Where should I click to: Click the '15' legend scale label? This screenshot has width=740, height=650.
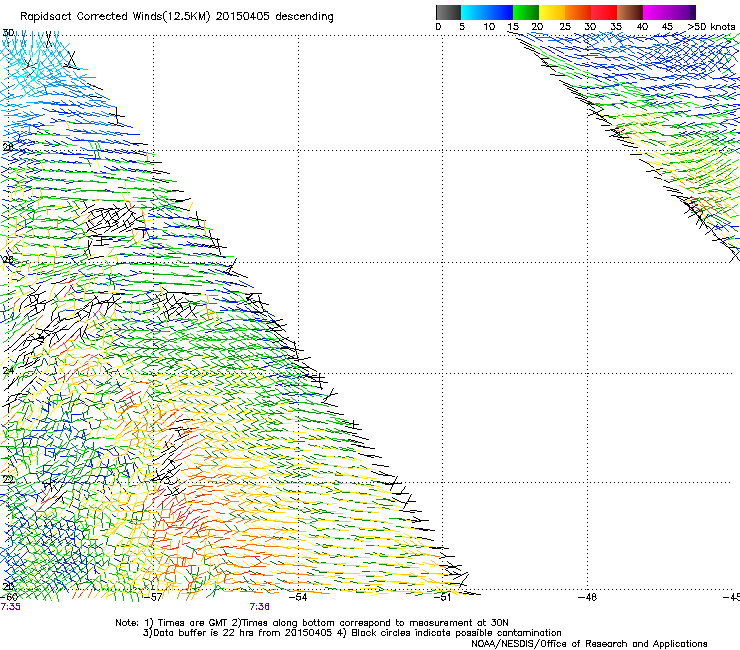click(x=513, y=27)
